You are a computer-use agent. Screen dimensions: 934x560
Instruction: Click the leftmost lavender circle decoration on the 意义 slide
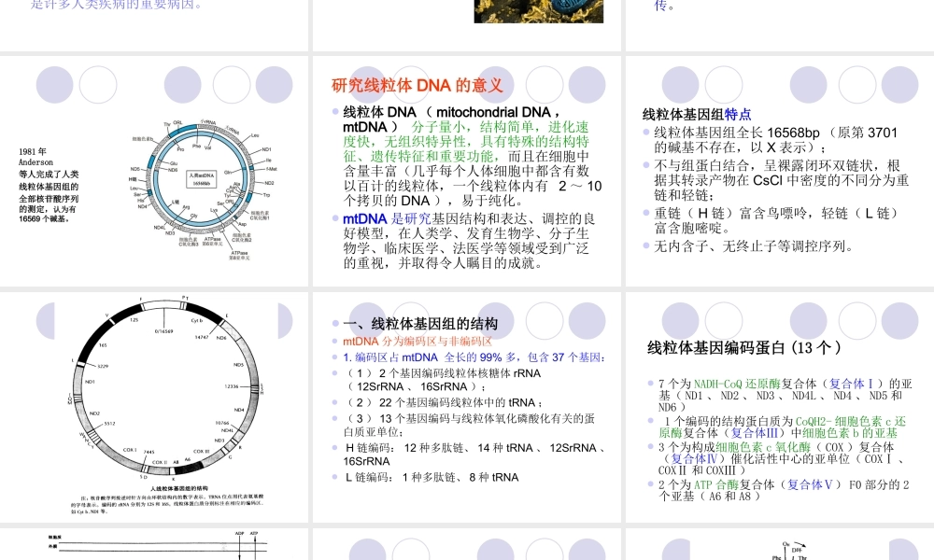pyautogui.click(x=366, y=83)
